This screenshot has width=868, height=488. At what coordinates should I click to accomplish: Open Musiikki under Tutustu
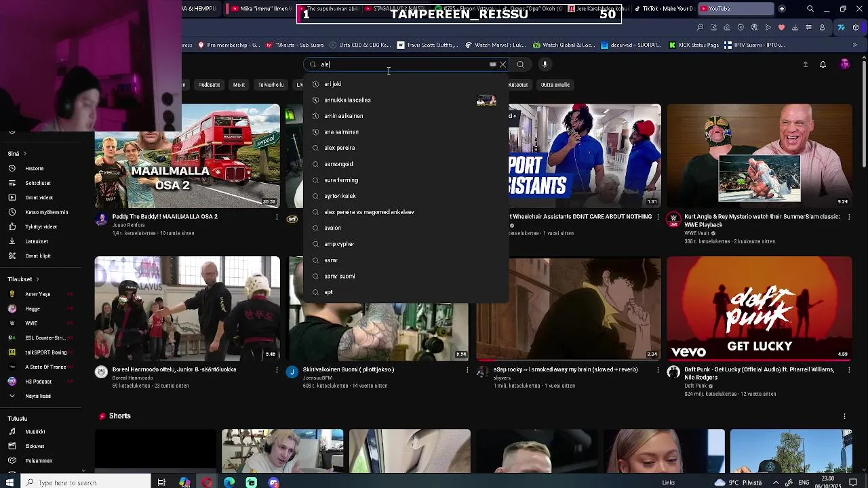click(x=35, y=432)
